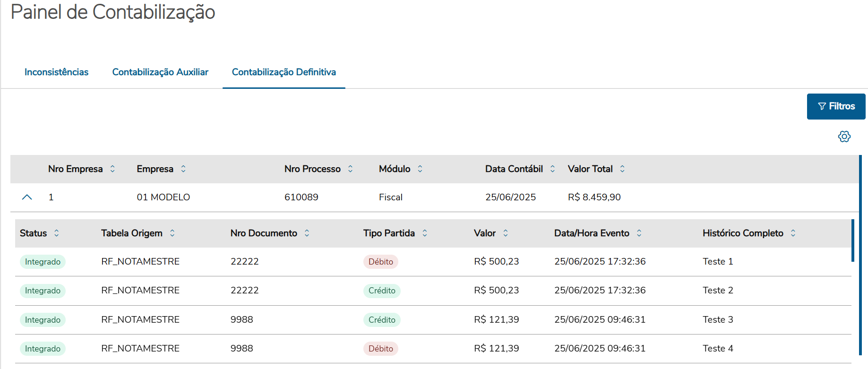This screenshot has width=868, height=369.
Task: Open the Contabilização Auxiliar tab
Action: 160,72
